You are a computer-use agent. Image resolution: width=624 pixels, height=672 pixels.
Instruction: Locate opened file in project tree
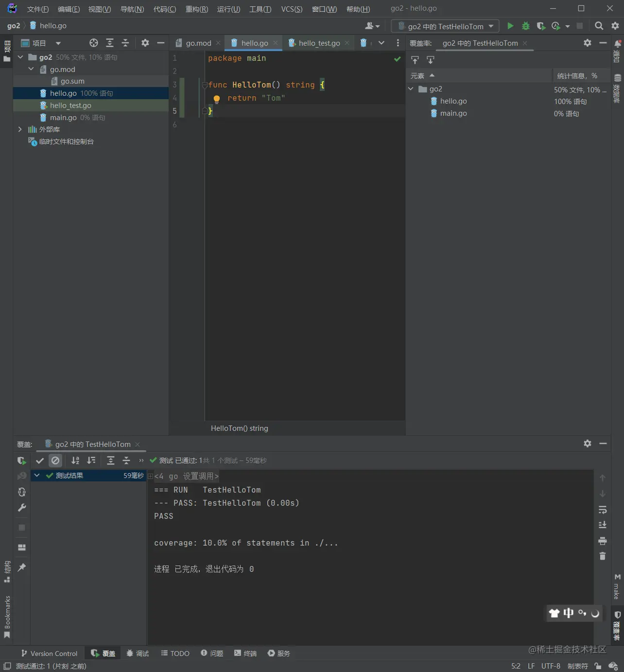tap(94, 43)
